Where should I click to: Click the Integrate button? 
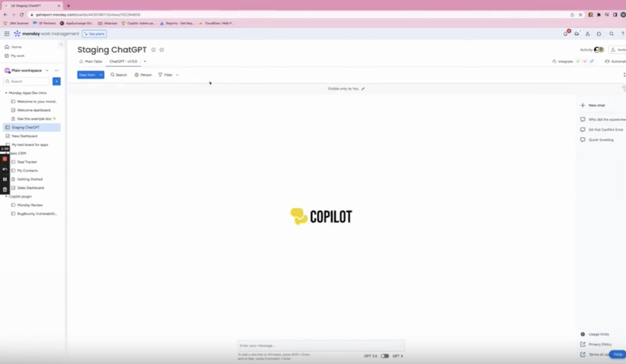pos(563,61)
